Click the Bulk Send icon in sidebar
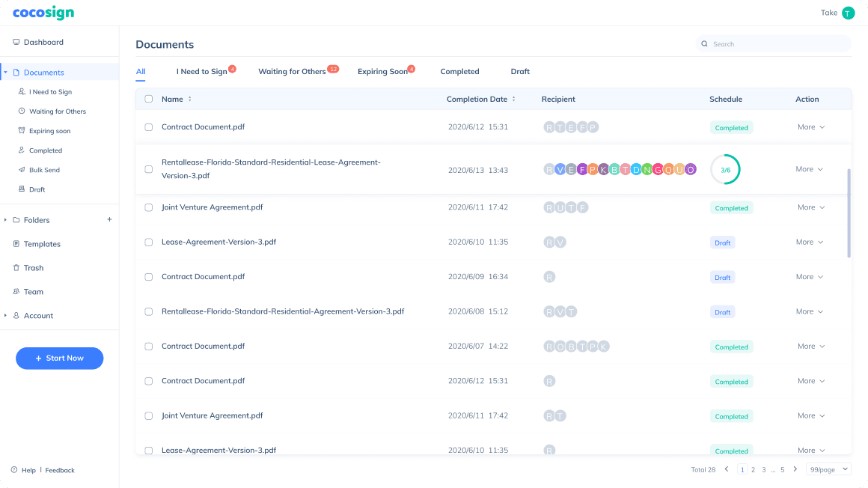Screen dimensions: 868x488 22,170
